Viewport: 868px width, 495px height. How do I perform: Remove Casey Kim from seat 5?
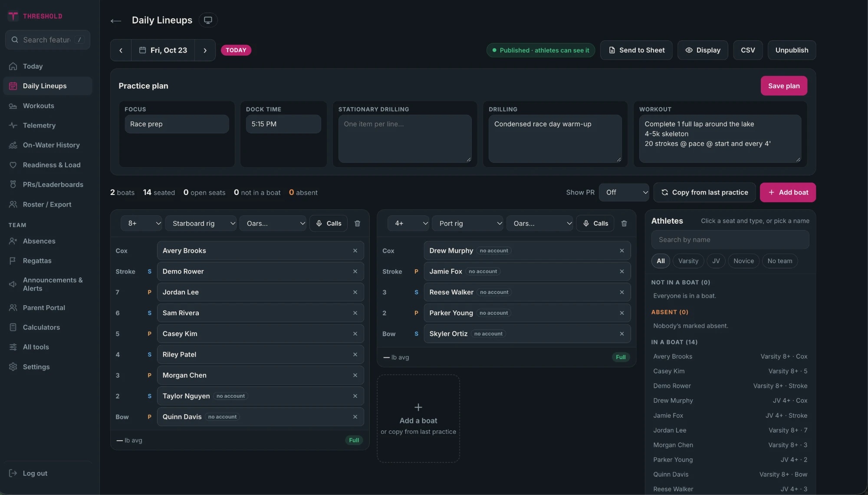coord(355,334)
